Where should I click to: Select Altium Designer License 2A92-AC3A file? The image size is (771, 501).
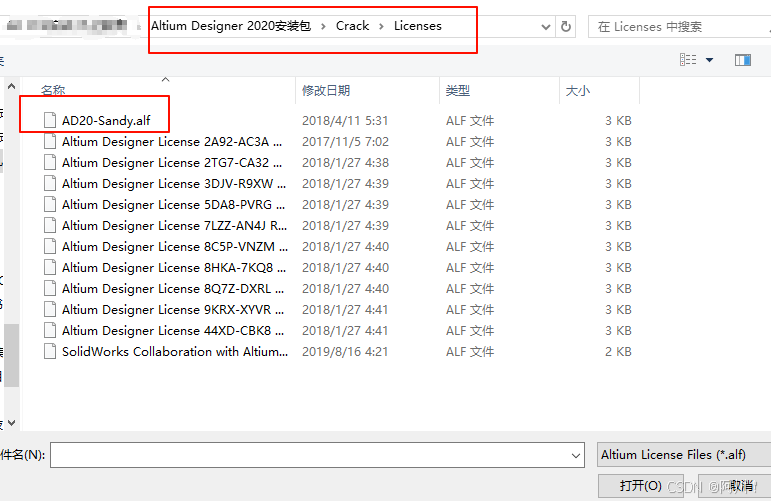tap(172, 142)
